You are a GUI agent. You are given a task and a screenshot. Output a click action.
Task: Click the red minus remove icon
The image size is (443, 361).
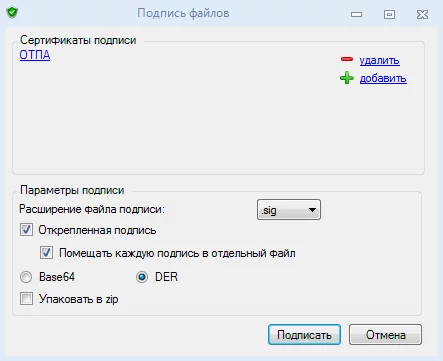[x=347, y=59]
